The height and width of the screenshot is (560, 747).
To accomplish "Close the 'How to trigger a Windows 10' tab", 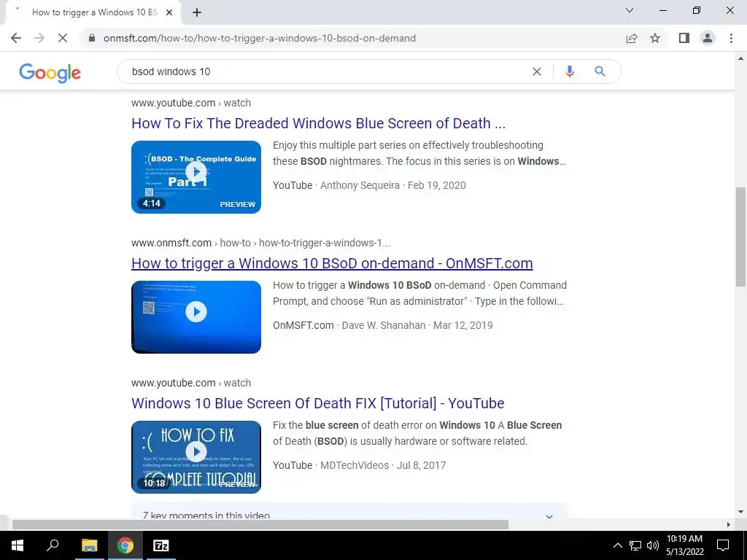I will (x=169, y=12).
